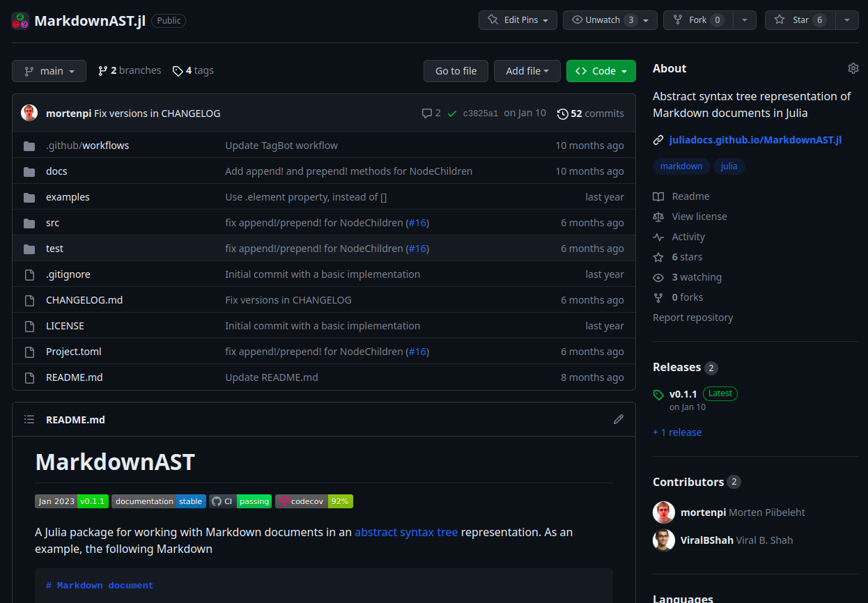Expand the Fork options arrow dropdown
Image resolution: width=868 pixels, height=603 pixels.
745,20
